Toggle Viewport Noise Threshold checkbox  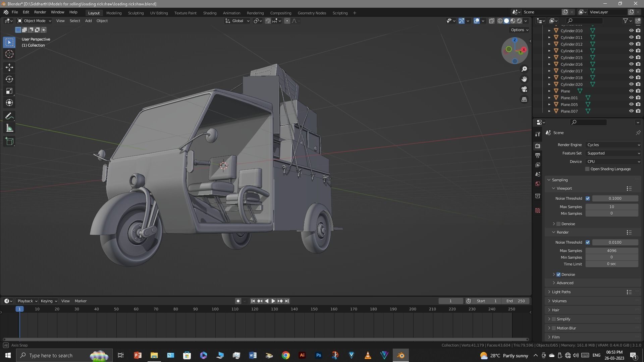[588, 198]
